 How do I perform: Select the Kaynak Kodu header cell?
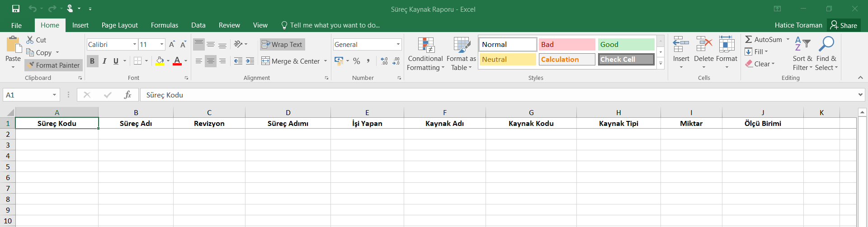point(531,123)
